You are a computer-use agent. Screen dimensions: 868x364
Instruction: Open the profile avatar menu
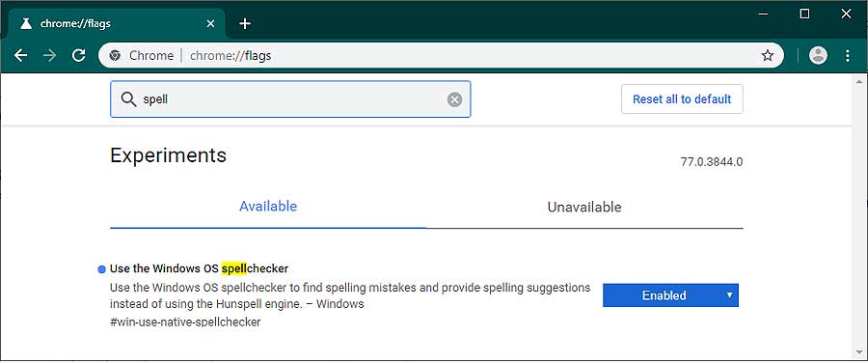(818, 55)
